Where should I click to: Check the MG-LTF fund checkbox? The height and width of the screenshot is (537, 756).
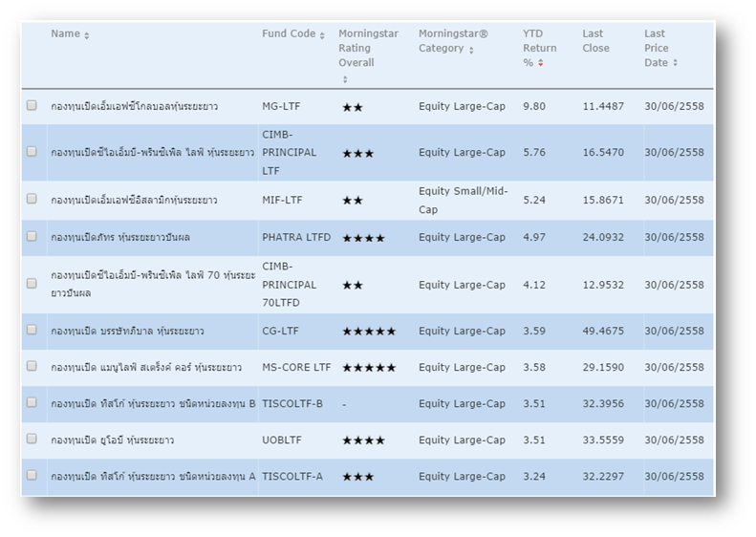pos(32,106)
